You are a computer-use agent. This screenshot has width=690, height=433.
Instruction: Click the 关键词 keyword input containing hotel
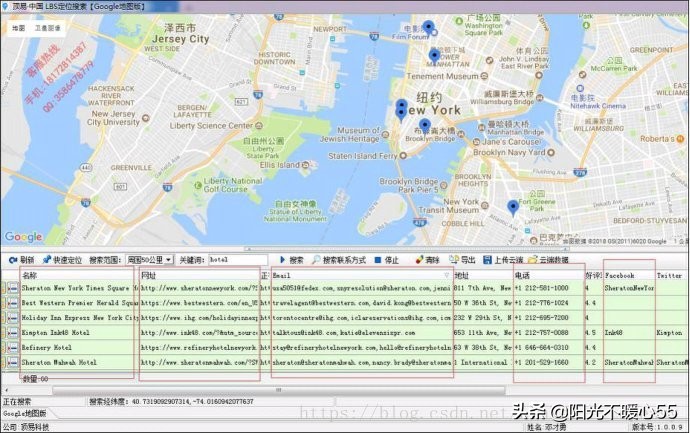(238, 260)
